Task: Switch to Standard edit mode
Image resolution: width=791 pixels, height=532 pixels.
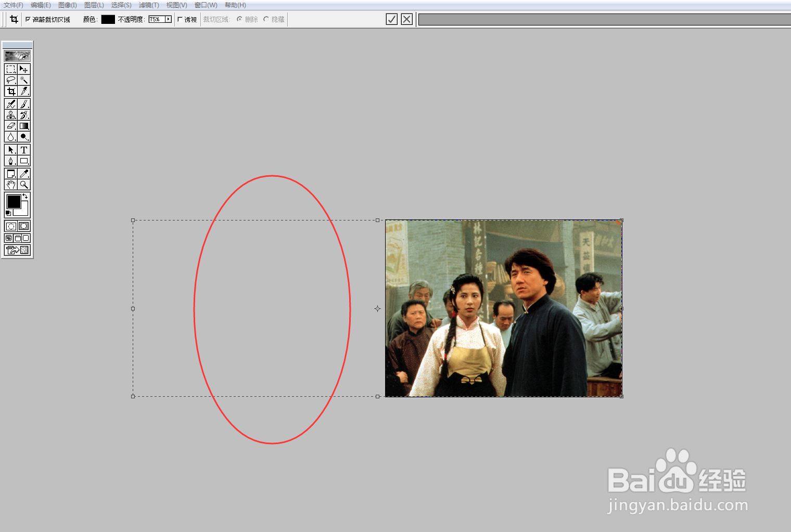Action: [11, 226]
